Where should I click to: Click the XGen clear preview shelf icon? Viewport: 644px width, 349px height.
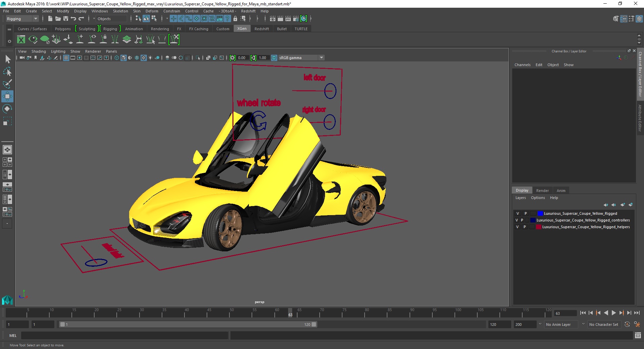(45, 40)
